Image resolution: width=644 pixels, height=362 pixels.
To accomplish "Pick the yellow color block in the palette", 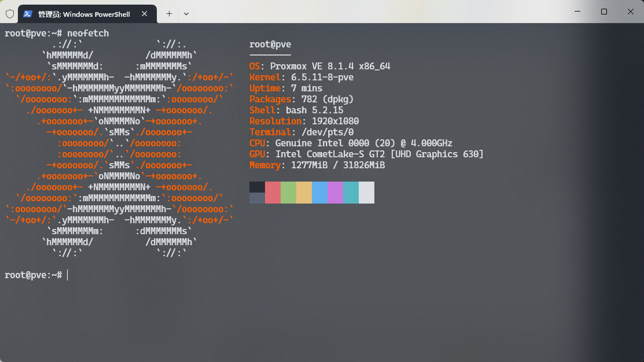I will [304, 193].
